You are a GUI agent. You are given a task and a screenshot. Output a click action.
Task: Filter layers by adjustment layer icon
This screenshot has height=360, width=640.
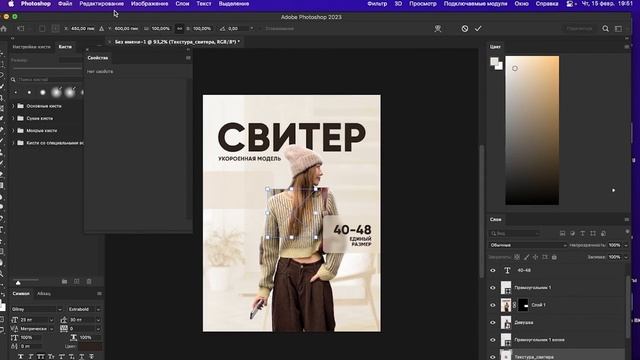coord(573,233)
